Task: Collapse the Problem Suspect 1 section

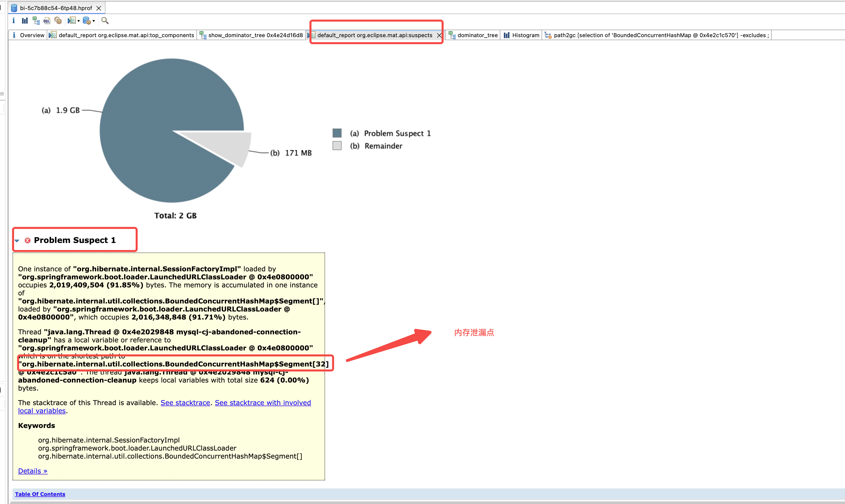Action: pos(17,240)
